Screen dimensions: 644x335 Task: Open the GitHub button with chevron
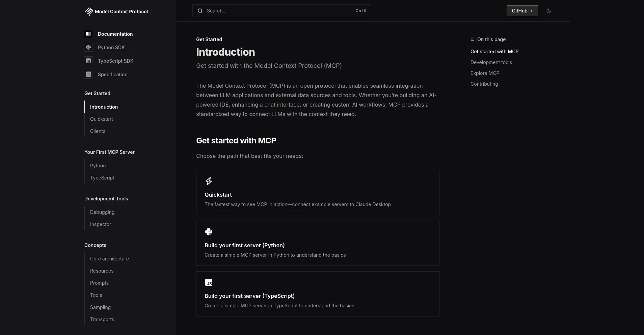coord(522,11)
